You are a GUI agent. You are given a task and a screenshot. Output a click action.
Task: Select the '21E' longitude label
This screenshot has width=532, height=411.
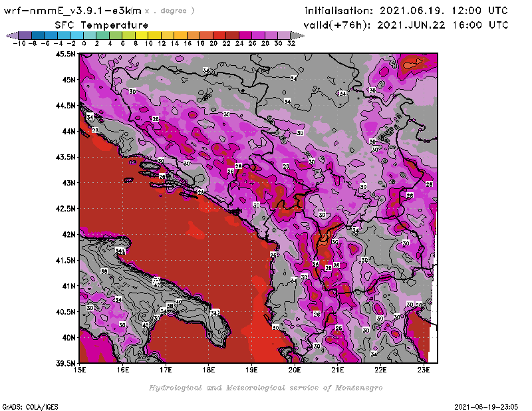(x=338, y=370)
